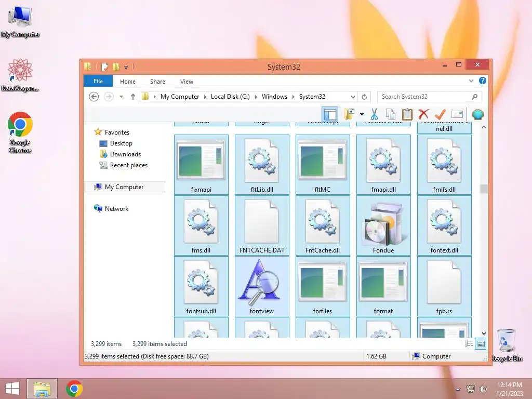Select the fltLib.dll file
Screen dimensions: 532x399
262,165
